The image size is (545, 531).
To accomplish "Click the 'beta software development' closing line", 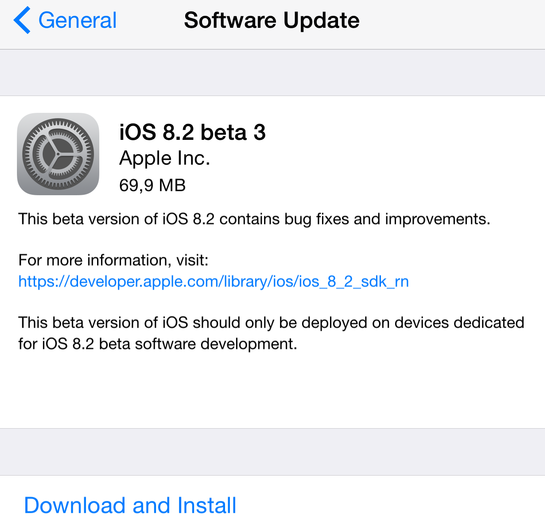I will [x=158, y=344].
